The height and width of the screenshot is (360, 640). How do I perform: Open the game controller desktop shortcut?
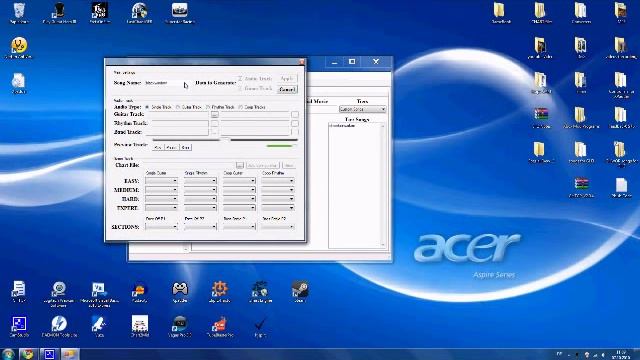coord(180,291)
